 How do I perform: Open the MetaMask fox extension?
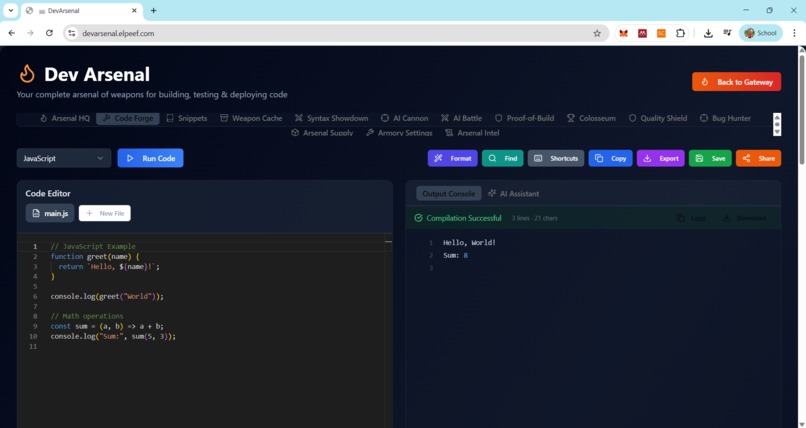pos(624,33)
